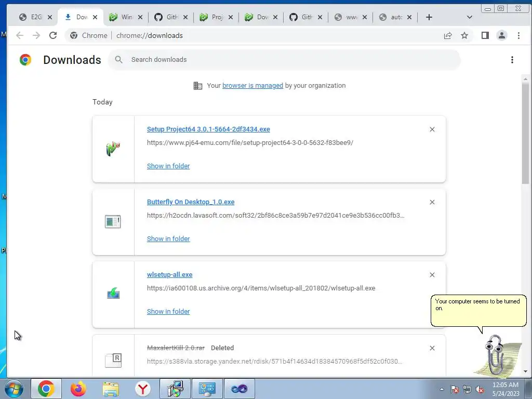Remove deleted MaxalertKill entry from list
532x399 pixels.
coord(432,348)
